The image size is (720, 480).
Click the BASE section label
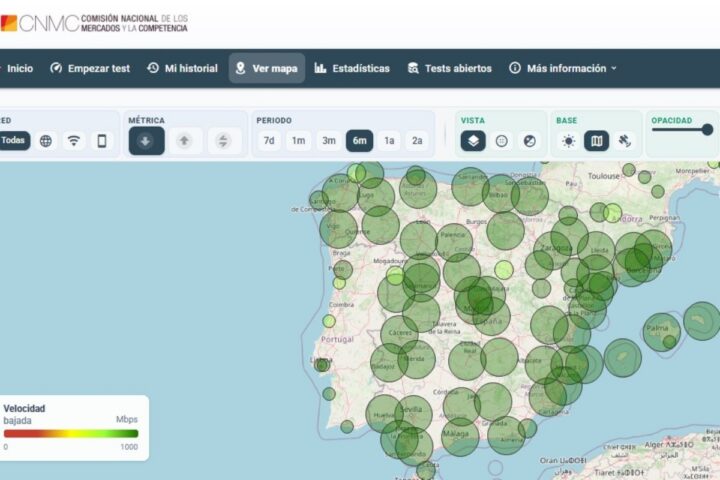click(x=567, y=120)
